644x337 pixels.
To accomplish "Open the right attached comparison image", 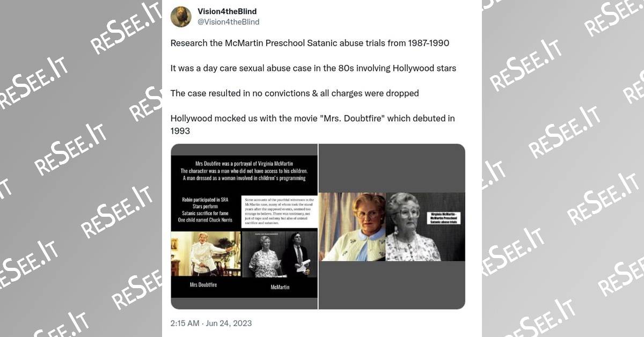I will (392, 226).
